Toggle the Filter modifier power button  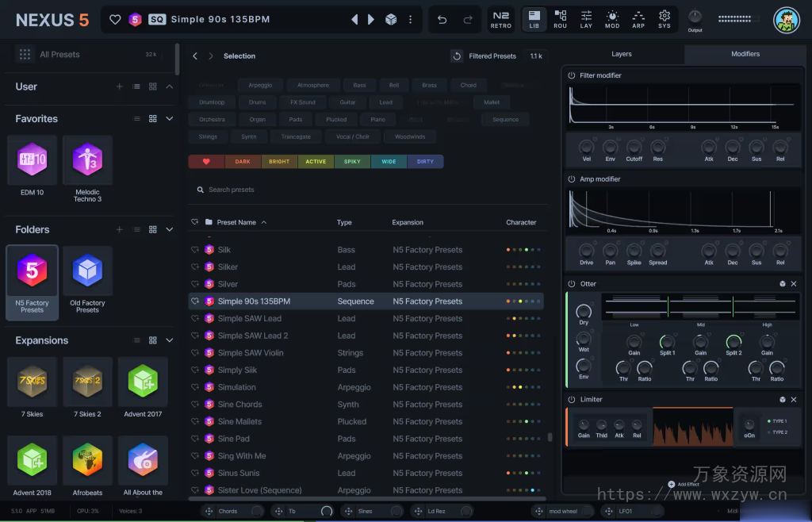572,75
